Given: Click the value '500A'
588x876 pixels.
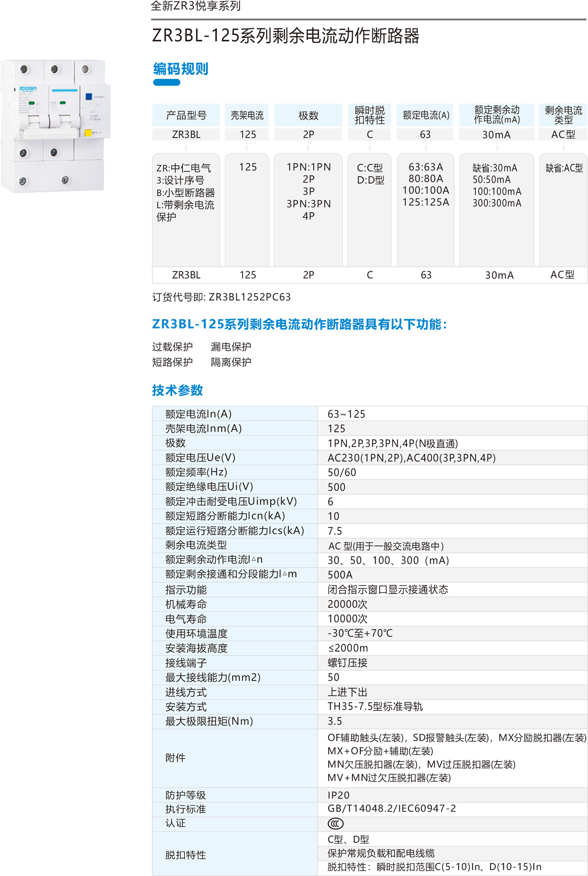Looking at the screenshot, I should pos(340,575).
